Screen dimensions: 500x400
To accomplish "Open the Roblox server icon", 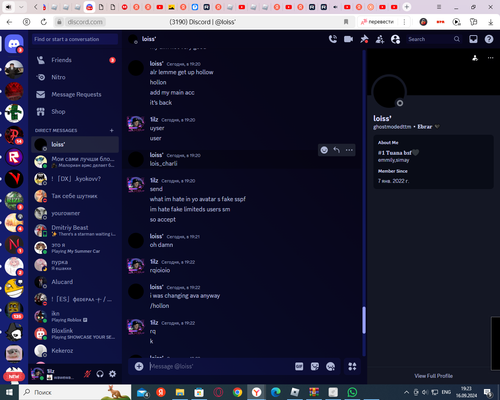I will 14,157.
